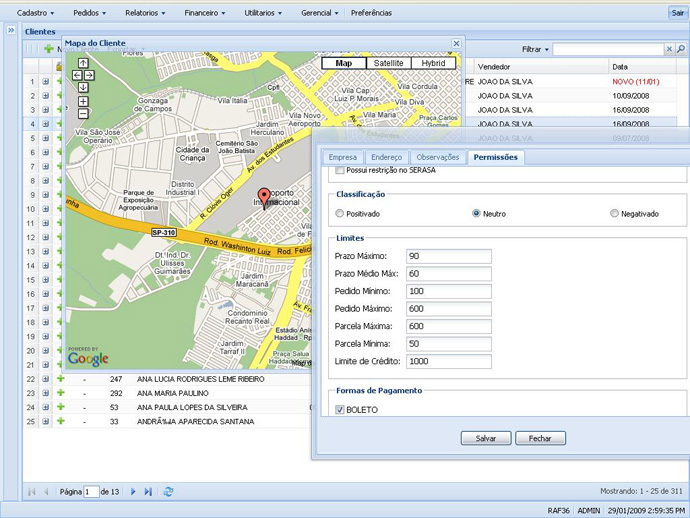Click the search magnifier icon beside filter box
Image resolution: width=690 pixels, height=518 pixels.
(x=682, y=49)
